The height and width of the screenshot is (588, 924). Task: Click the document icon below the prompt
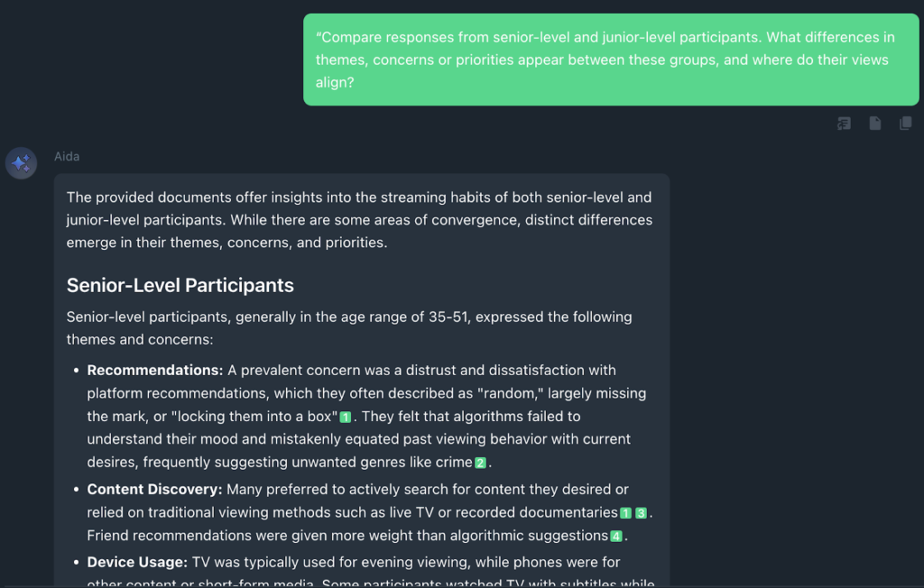pos(874,124)
